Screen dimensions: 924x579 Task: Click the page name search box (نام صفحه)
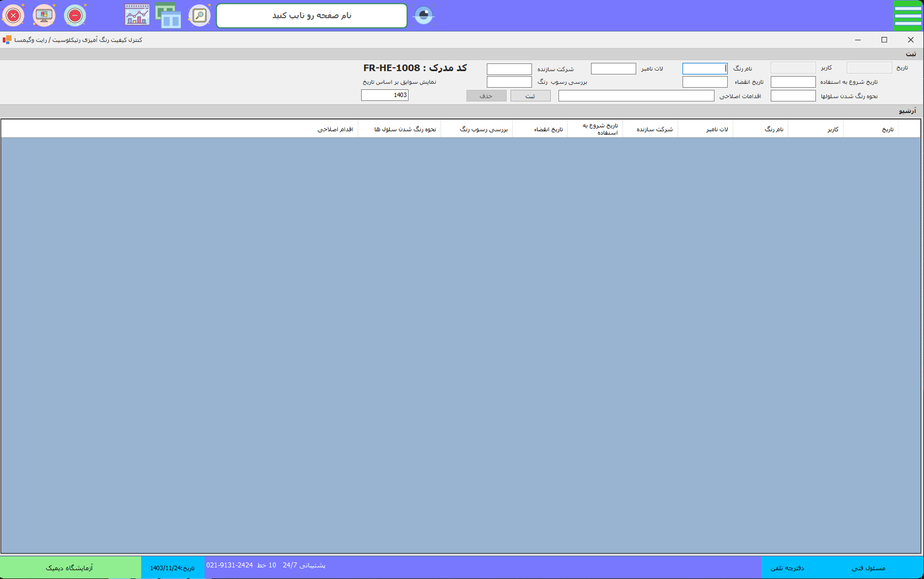pyautogui.click(x=311, y=15)
